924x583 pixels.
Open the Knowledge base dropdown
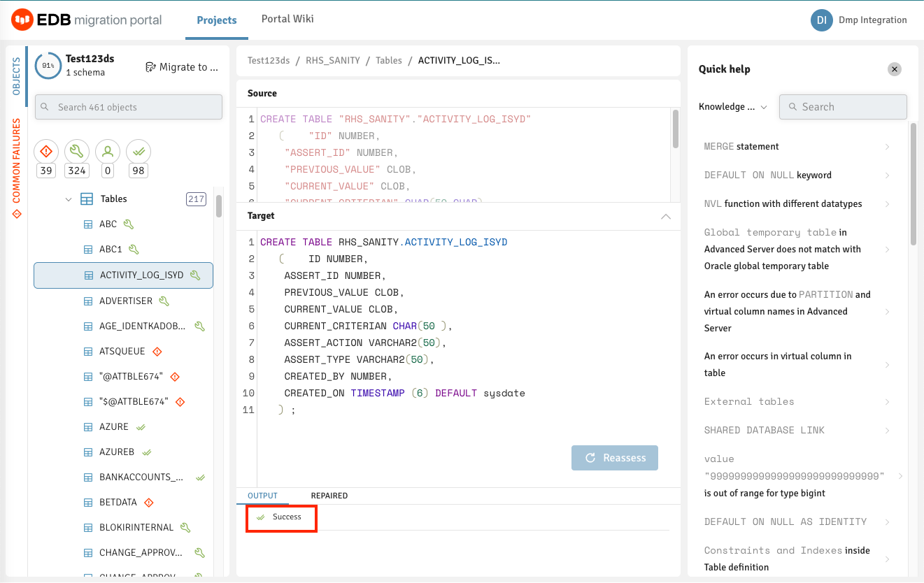pyautogui.click(x=733, y=107)
